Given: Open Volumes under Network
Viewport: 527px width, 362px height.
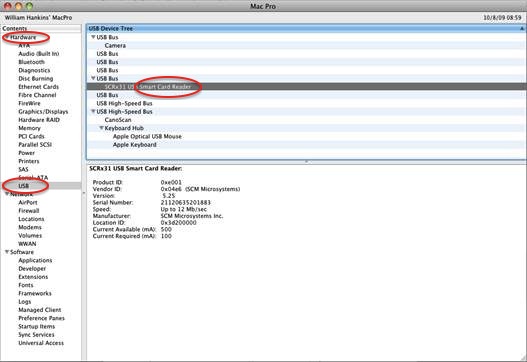Looking at the screenshot, I should coord(30,236).
